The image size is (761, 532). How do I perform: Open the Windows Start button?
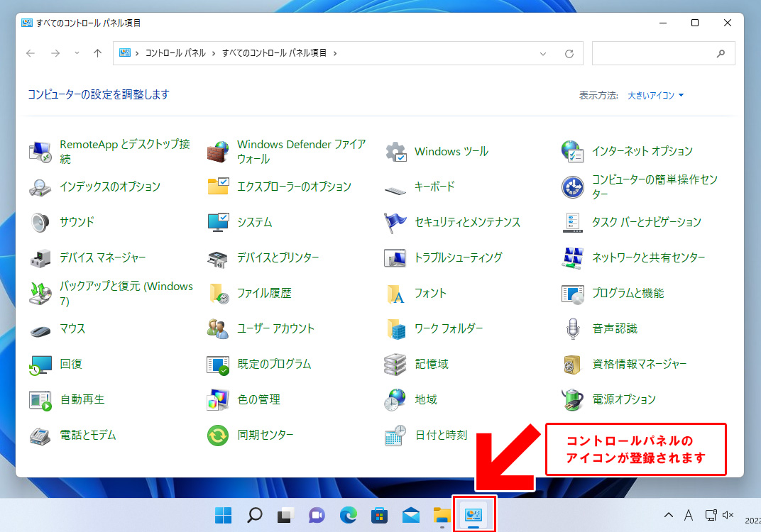pyautogui.click(x=223, y=515)
